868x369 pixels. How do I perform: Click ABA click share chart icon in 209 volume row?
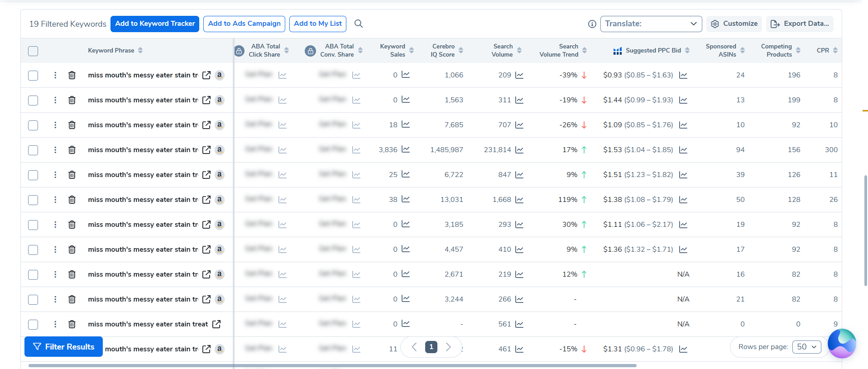[x=283, y=75]
